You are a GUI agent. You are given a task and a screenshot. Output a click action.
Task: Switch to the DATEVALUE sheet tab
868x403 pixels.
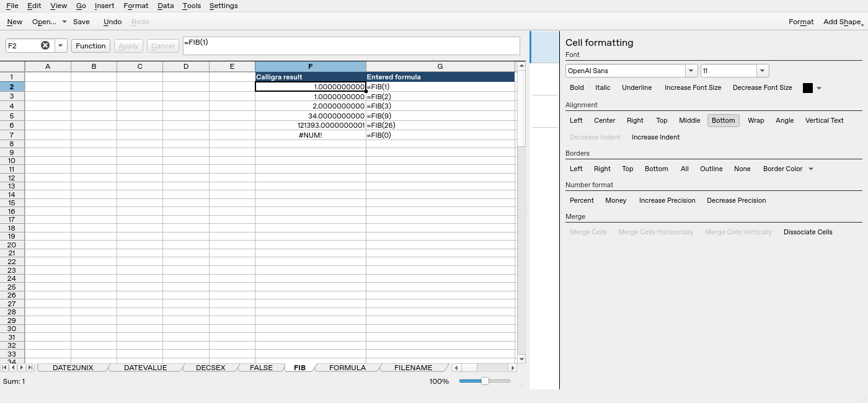coord(145,368)
